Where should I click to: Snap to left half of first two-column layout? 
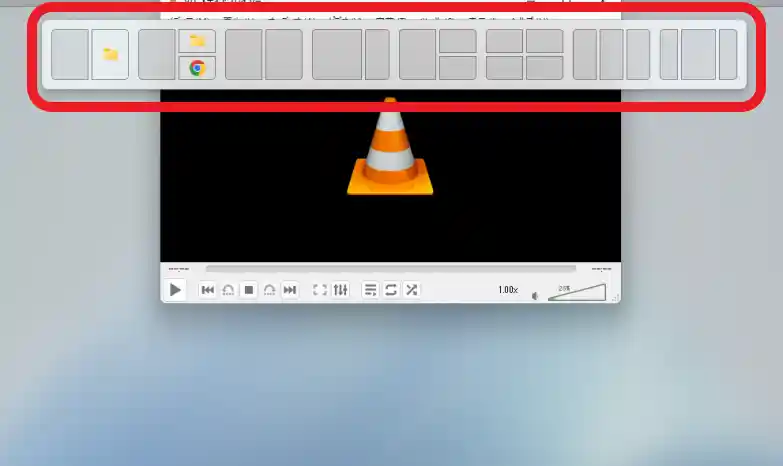(x=70, y=54)
